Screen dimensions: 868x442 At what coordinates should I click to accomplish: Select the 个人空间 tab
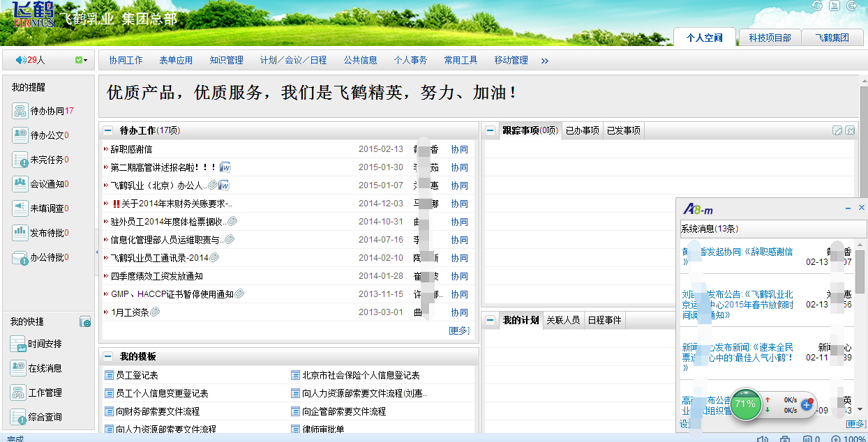pyautogui.click(x=705, y=38)
